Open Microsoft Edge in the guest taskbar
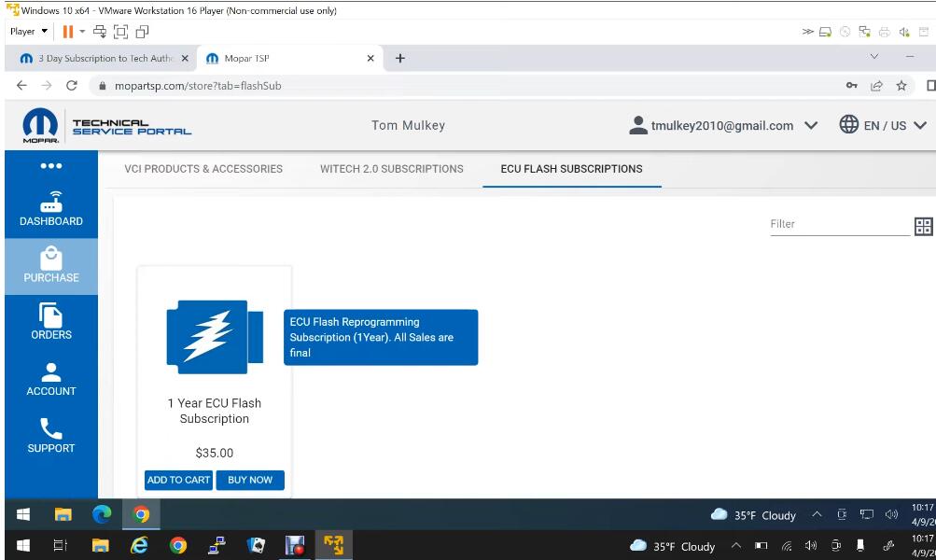The height and width of the screenshot is (560, 936). point(102,514)
